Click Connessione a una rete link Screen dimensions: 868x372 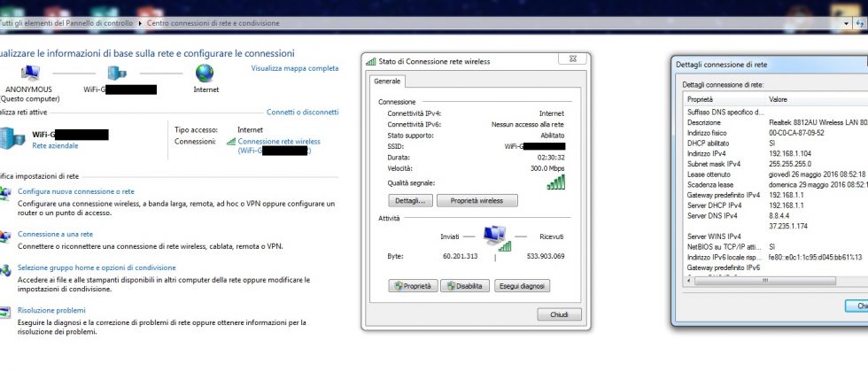pyautogui.click(x=55, y=234)
